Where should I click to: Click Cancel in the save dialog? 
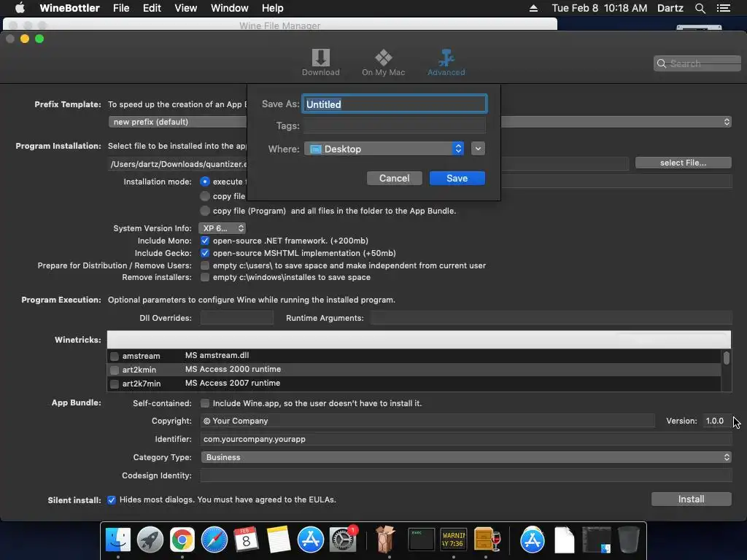point(395,178)
